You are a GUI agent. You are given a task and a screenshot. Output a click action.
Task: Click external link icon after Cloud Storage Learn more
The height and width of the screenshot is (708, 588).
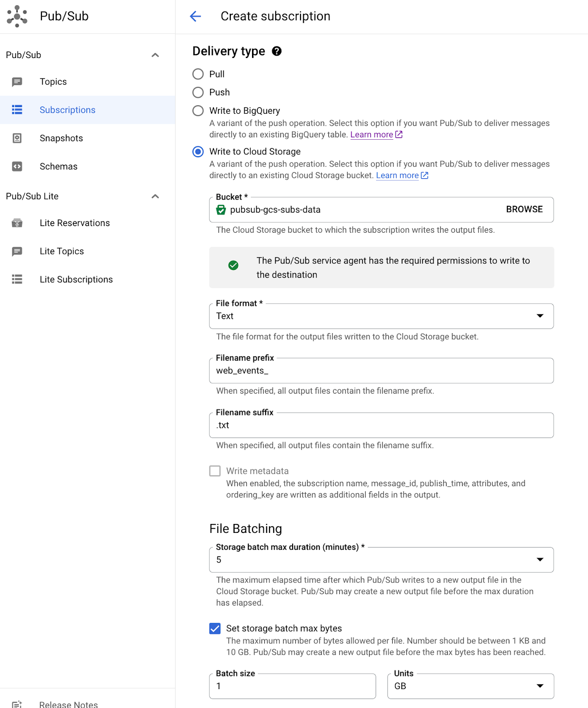(425, 176)
